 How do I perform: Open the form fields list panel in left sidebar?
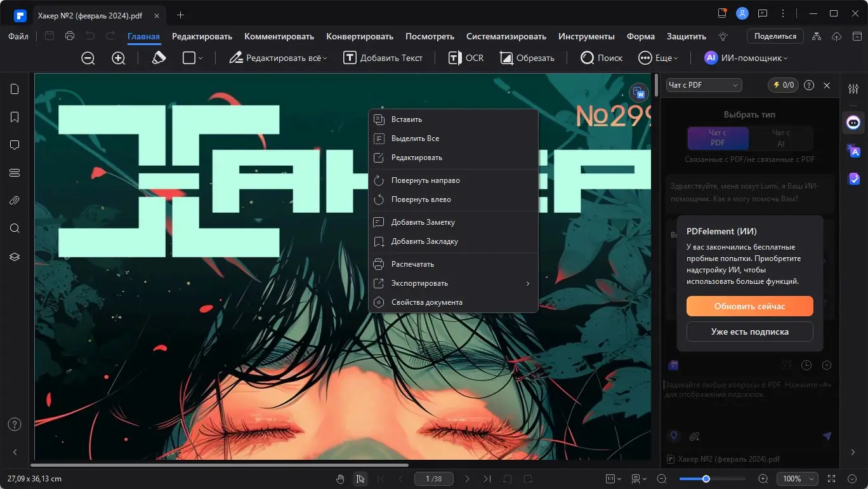tap(15, 173)
